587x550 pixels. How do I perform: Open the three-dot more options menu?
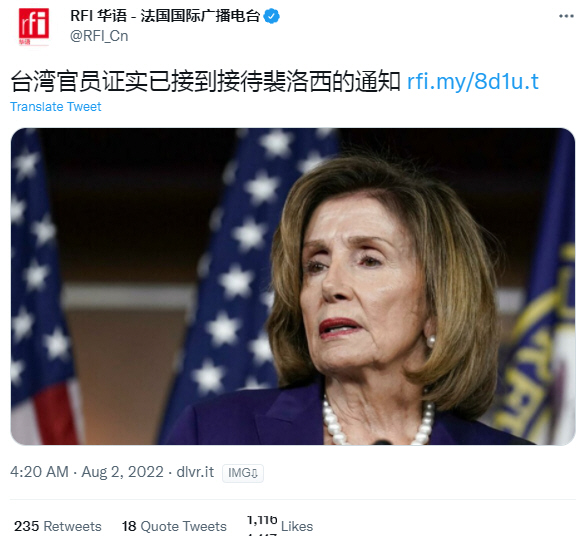point(566,16)
